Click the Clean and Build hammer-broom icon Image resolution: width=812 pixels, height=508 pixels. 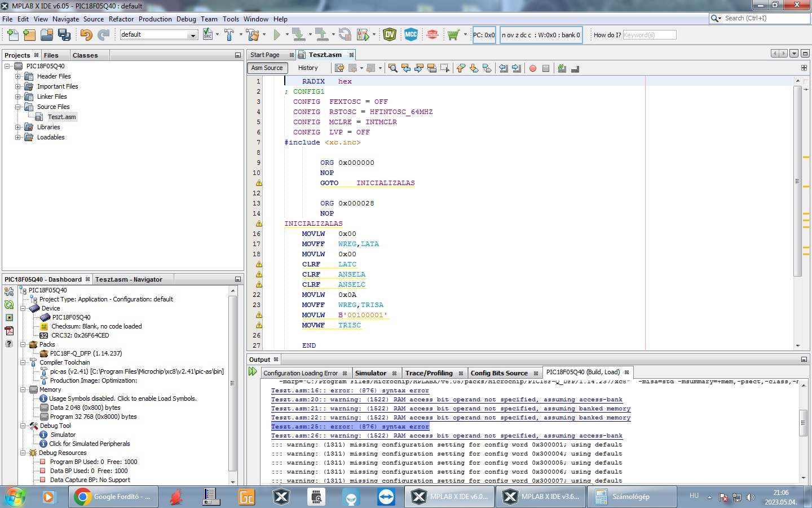[x=253, y=35]
